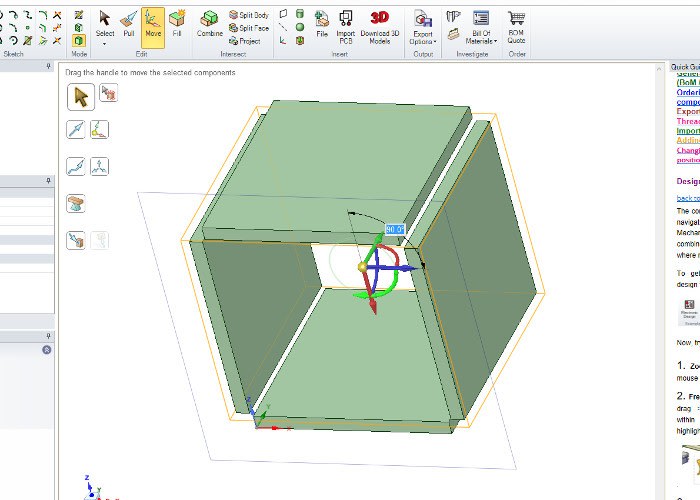Open the red 'Expor…' Quick Guide link
Image resolution: width=700 pixels, height=500 pixels.
click(x=688, y=112)
